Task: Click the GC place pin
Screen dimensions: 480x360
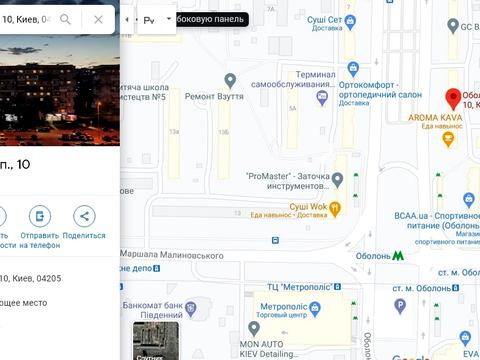Action: click(453, 26)
